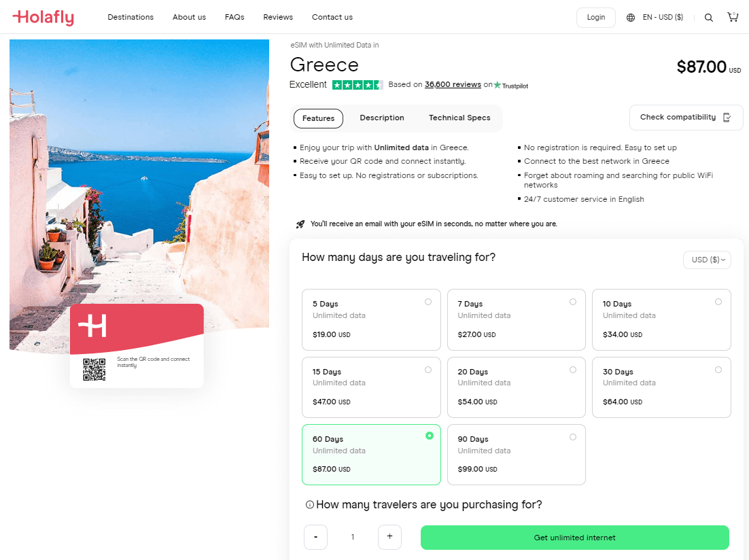Screen dimensions: 749x560
Task: Select the 90 Days plan radio
Action: tap(573, 437)
